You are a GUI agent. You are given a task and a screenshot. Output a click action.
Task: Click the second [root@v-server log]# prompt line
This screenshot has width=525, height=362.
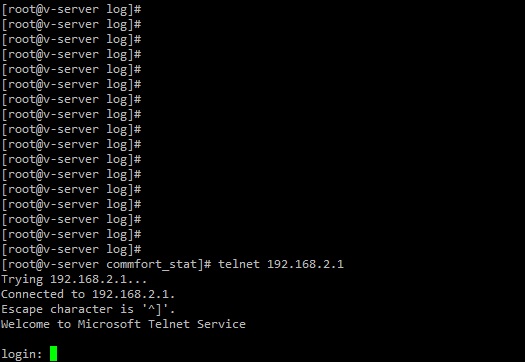tap(71, 24)
